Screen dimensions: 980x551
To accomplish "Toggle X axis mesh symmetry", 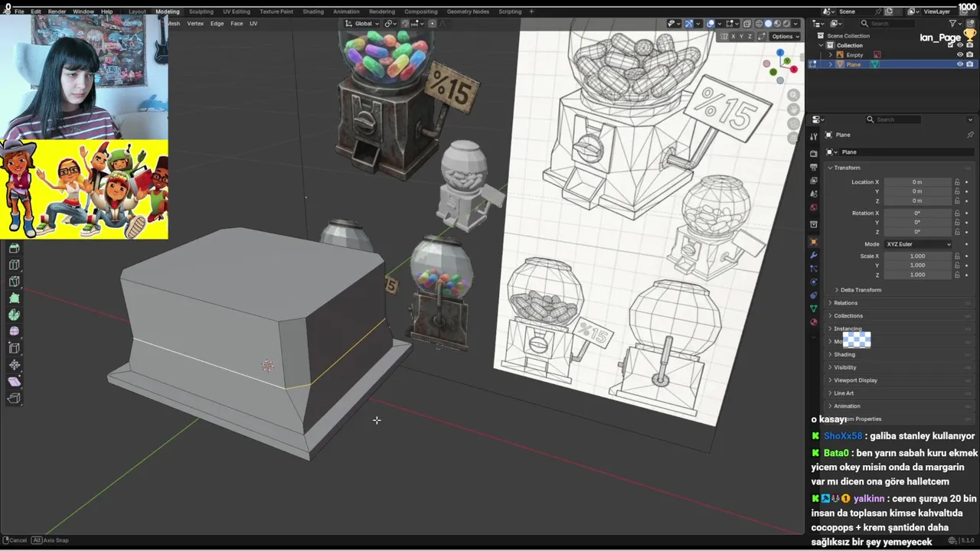I will 733,37.
